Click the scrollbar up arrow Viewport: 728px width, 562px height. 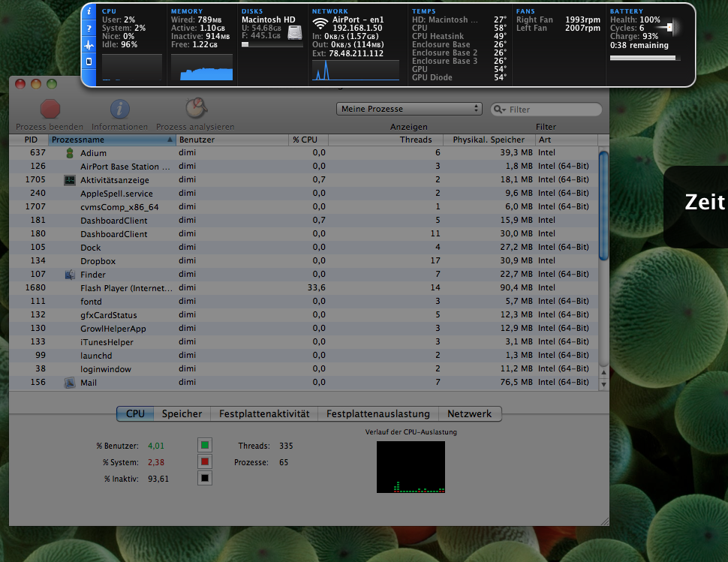click(x=603, y=372)
